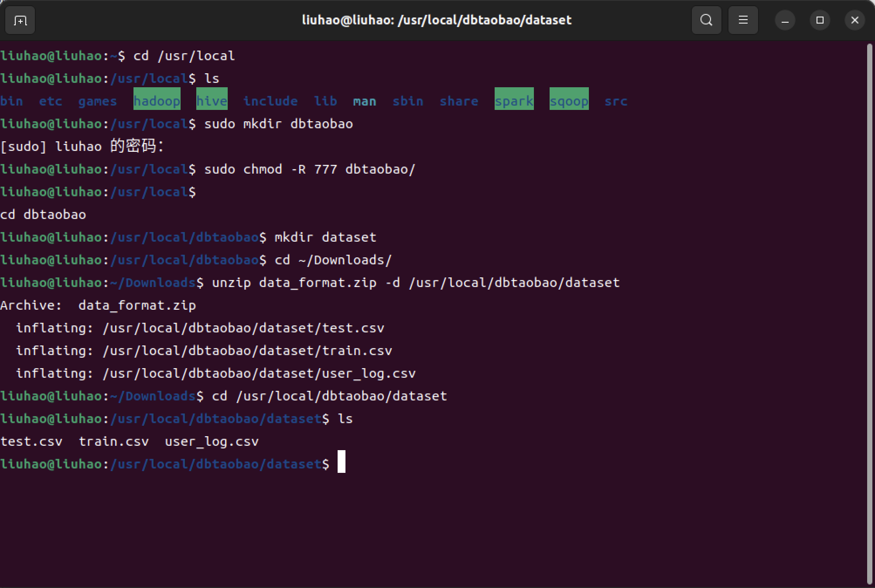This screenshot has width=875, height=588.
Task: Open the hamburger main menu
Action: [743, 20]
